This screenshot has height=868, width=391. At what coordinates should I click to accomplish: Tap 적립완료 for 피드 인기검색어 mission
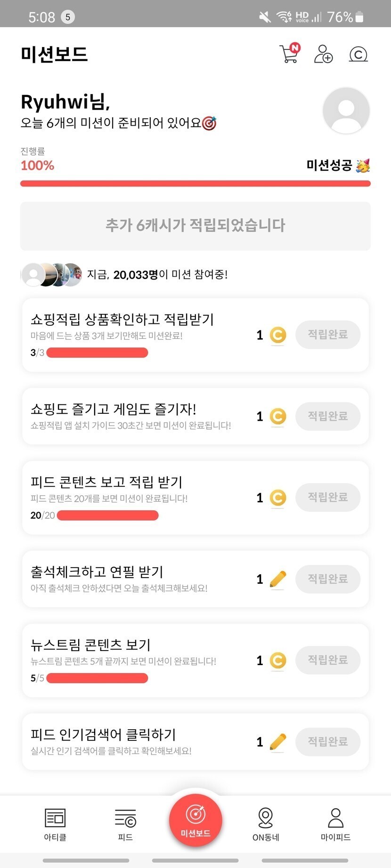[328, 742]
